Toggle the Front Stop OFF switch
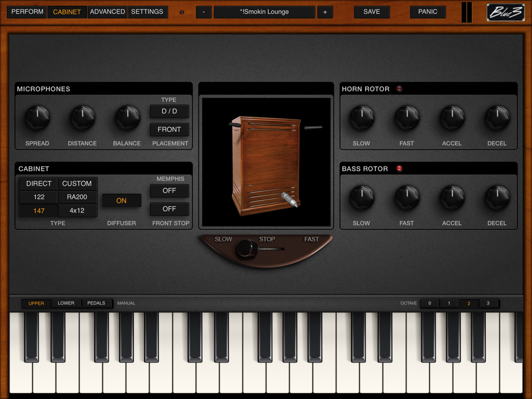 pyautogui.click(x=169, y=209)
